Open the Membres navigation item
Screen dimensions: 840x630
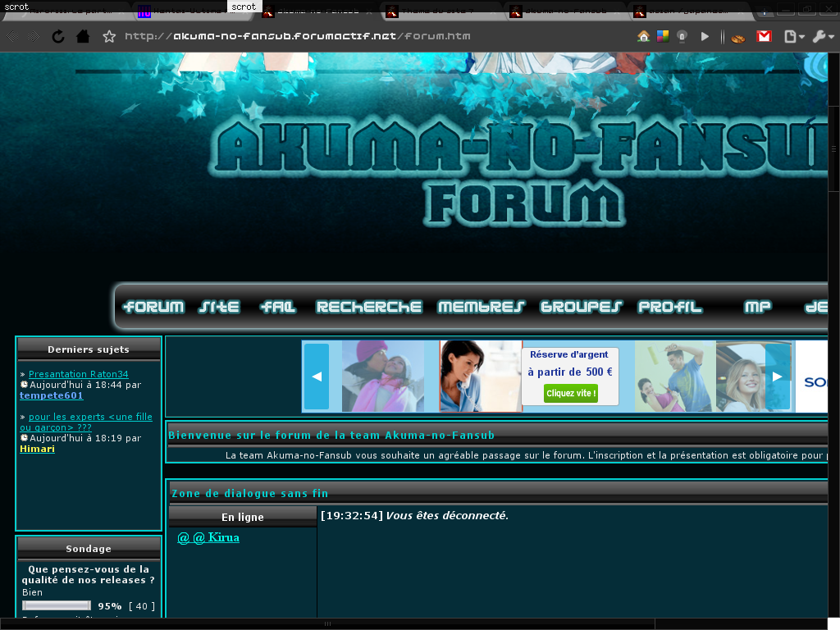[x=481, y=307]
